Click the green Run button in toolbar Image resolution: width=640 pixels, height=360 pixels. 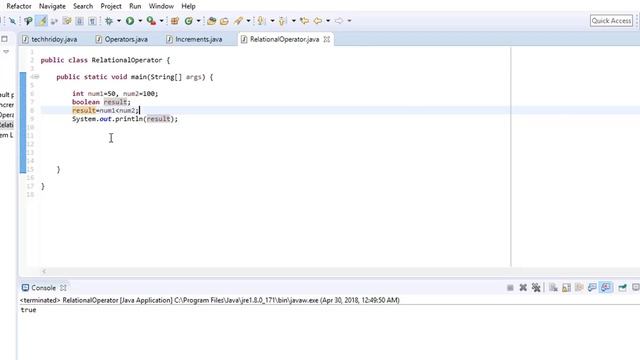130,21
